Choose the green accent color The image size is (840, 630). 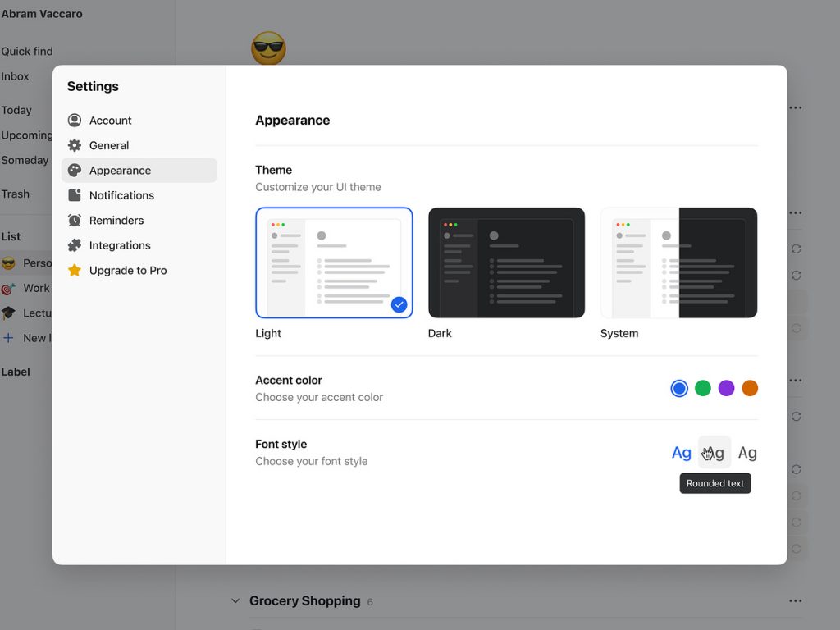pyautogui.click(x=703, y=389)
